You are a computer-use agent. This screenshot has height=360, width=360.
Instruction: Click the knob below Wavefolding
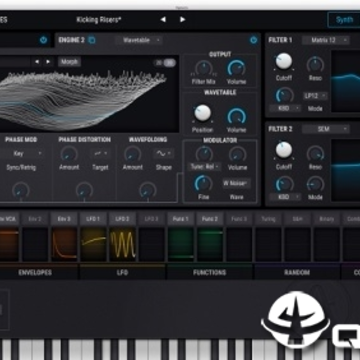[148, 191]
